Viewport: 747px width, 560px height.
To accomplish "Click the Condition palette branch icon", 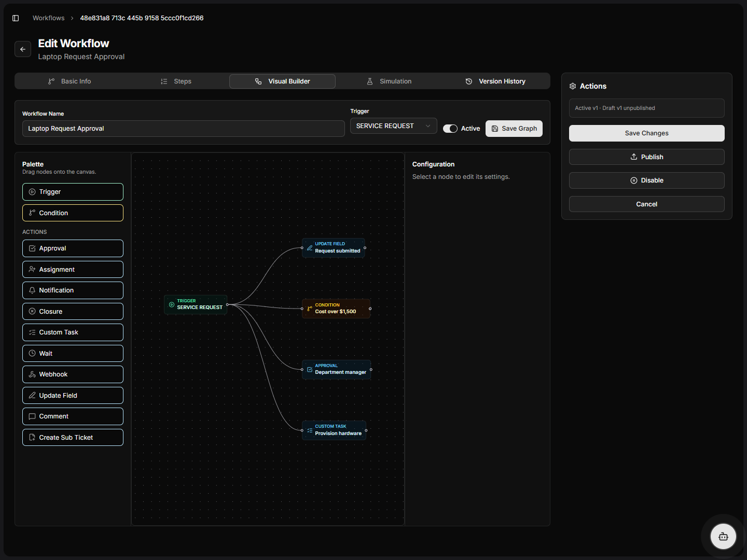I will 32,213.
